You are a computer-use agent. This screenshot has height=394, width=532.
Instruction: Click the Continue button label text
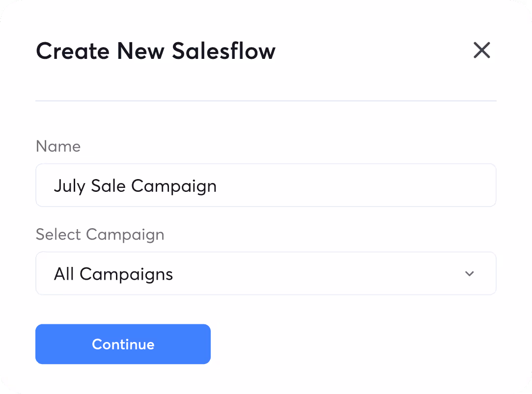point(123,344)
